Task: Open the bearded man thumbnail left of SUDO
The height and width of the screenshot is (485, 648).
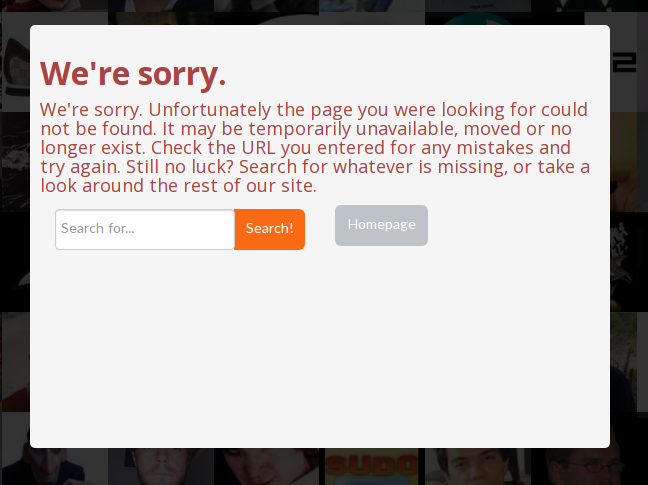Action: tap(267, 466)
